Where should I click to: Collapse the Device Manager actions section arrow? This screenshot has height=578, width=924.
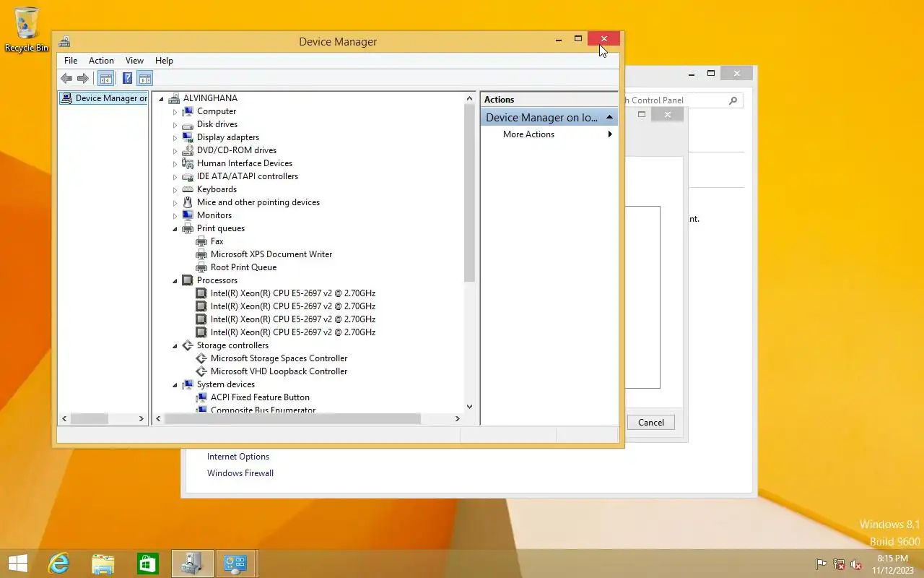coord(609,117)
